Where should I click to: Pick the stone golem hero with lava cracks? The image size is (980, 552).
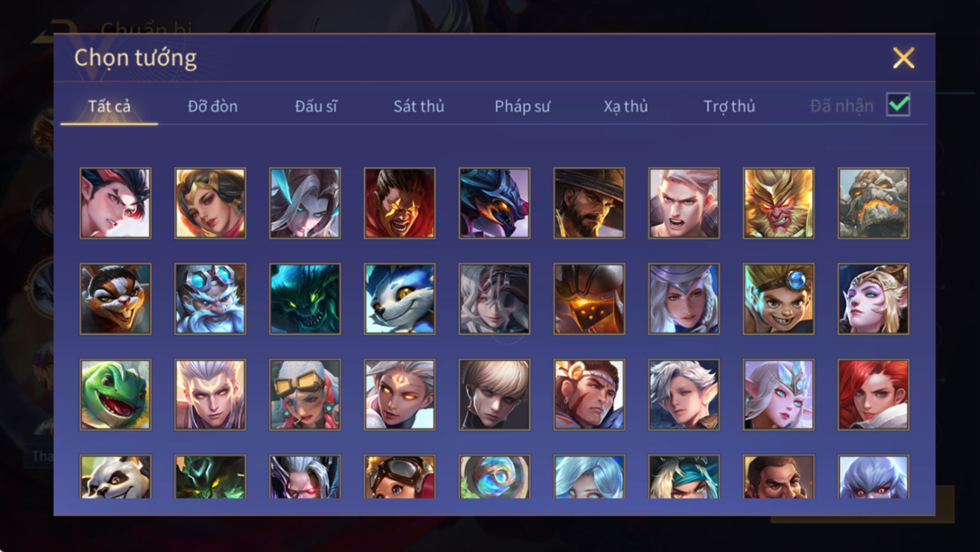(x=873, y=203)
